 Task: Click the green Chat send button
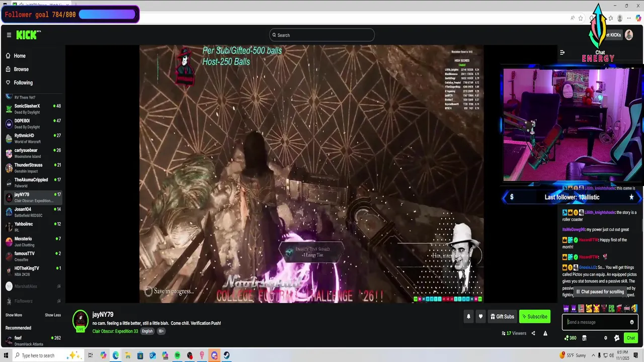(631, 338)
